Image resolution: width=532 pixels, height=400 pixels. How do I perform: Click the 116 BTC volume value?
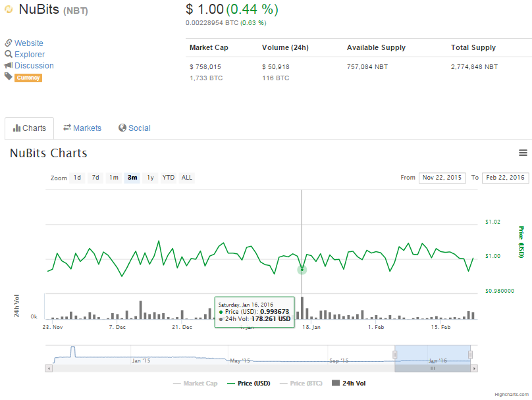click(276, 78)
